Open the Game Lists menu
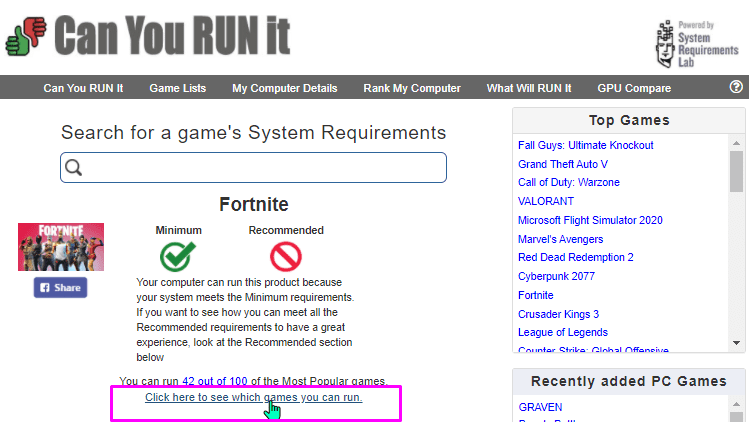 [x=178, y=88]
